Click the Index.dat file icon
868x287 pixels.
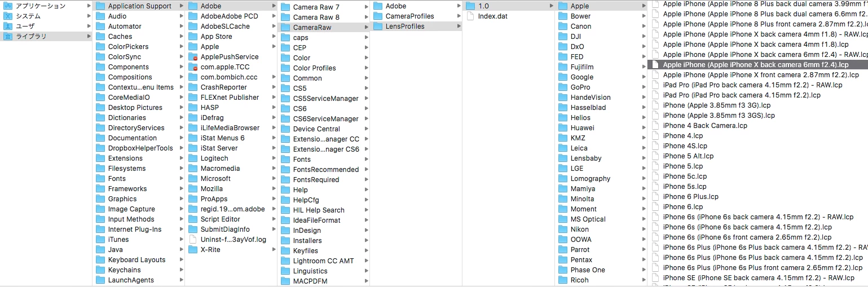tap(470, 16)
